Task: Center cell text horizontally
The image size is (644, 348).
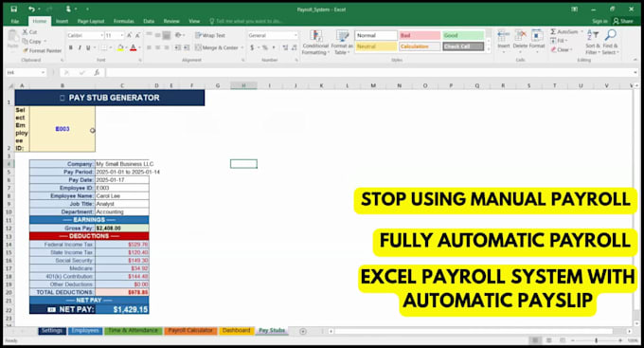Action: [x=158, y=47]
